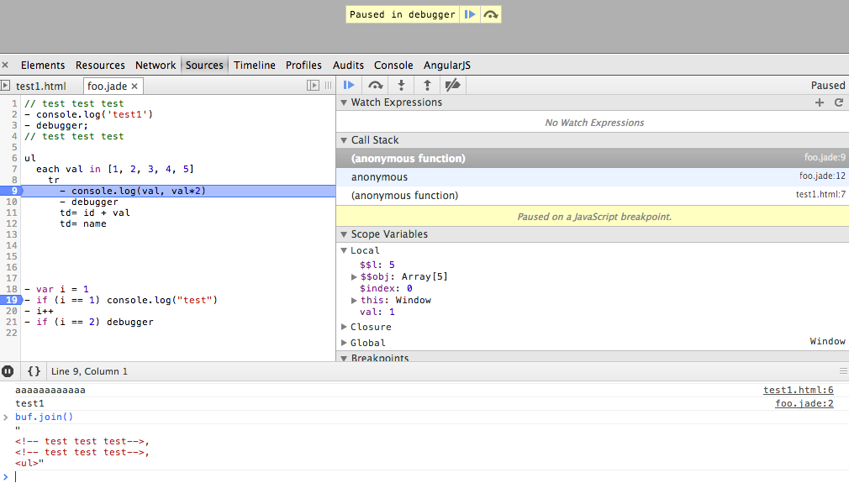The width and height of the screenshot is (849, 504).
Task: Open the foo.jade:2 source link
Action: pos(804,403)
